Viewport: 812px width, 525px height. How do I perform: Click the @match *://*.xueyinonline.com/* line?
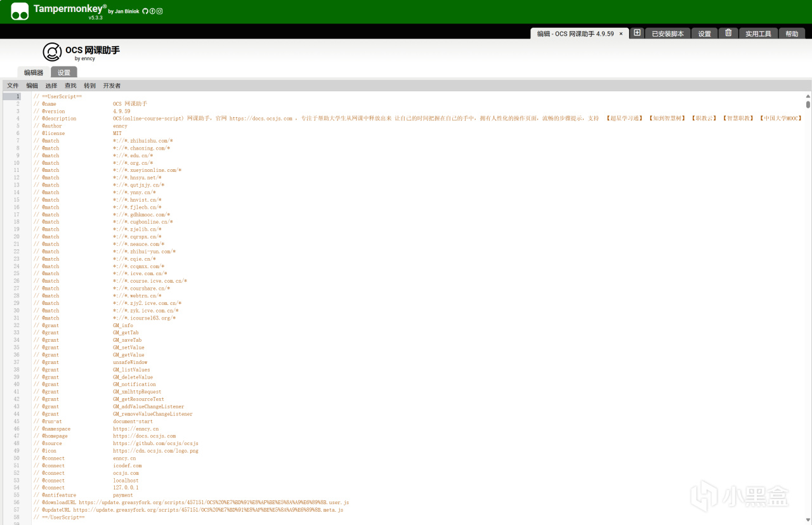tap(107, 170)
